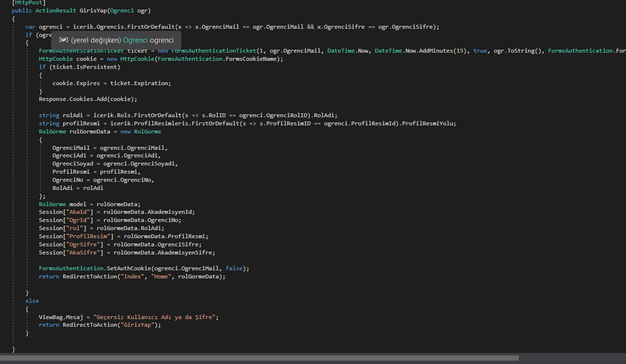
Task: Click the ActionResult return type
Action: [56, 11]
